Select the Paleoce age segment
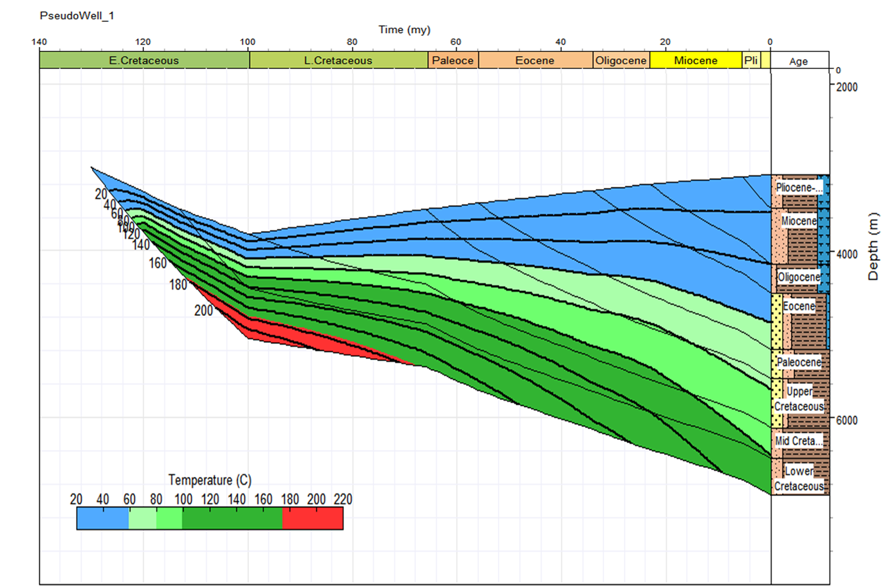Viewport: 888px width, 588px height. 453,61
